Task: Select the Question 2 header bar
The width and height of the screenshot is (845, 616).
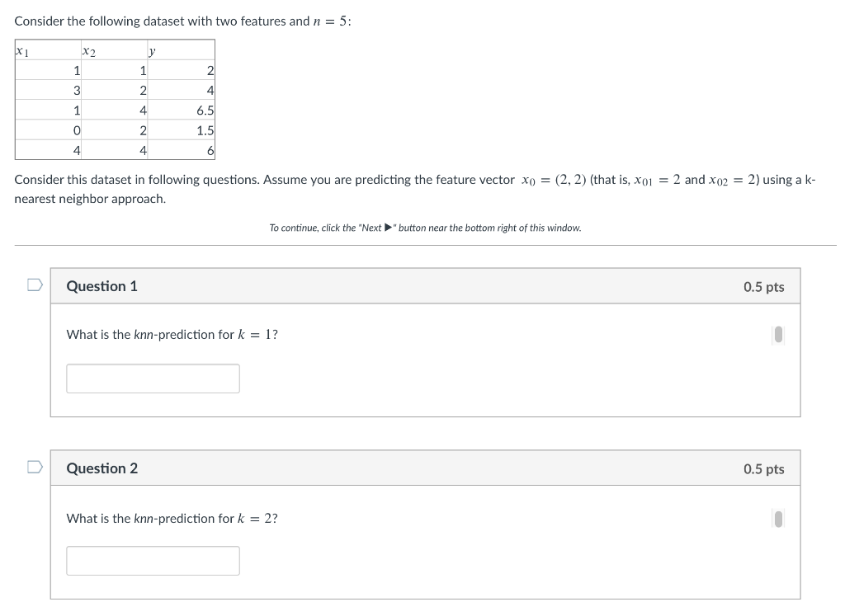Action: [425, 468]
